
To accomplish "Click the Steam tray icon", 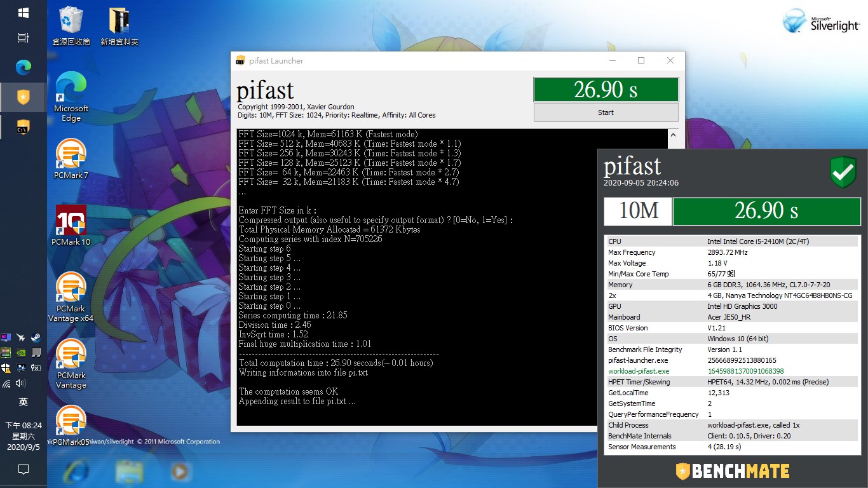I will (x=36, y=338).
